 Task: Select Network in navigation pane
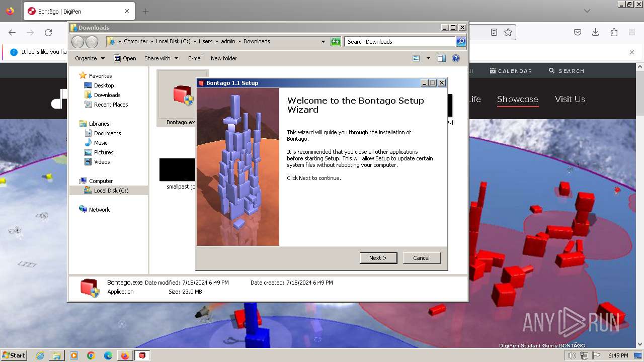click(99, 210)
